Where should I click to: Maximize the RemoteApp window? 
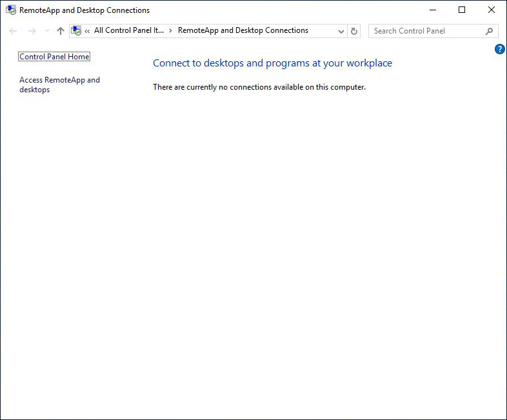[462, 10]
